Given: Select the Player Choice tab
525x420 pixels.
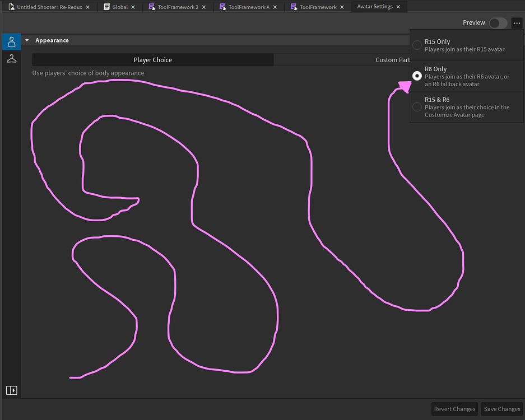Looking at the screenshot, I should point(152,60).
